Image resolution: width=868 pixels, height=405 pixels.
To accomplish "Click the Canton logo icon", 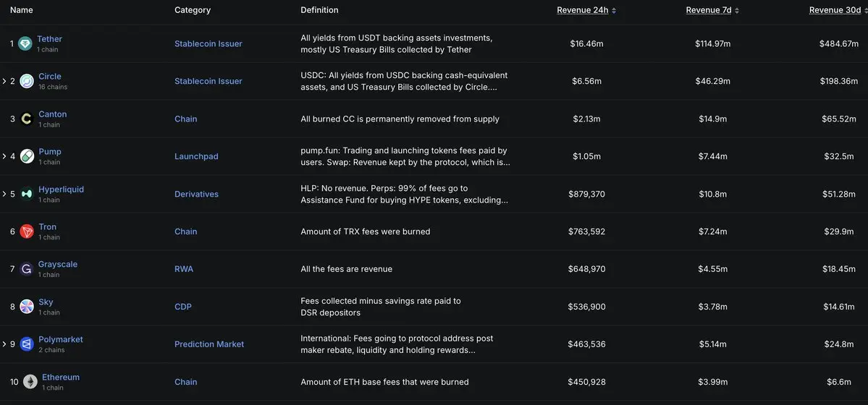I will [x=27, y=119].
